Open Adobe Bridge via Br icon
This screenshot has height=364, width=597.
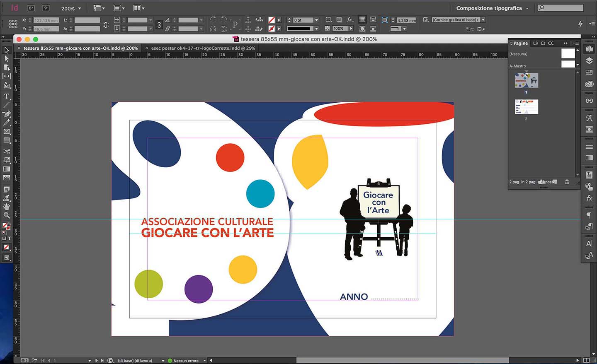(31, 8)
